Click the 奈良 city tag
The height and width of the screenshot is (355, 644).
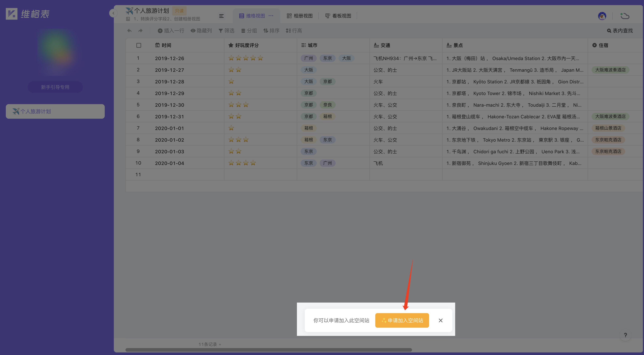coord(327,105)
